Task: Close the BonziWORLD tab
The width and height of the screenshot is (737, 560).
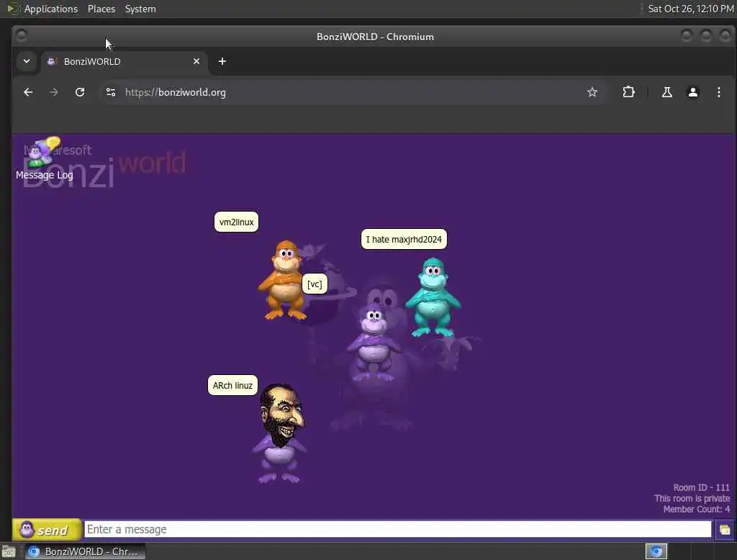Action: [196, 62]
